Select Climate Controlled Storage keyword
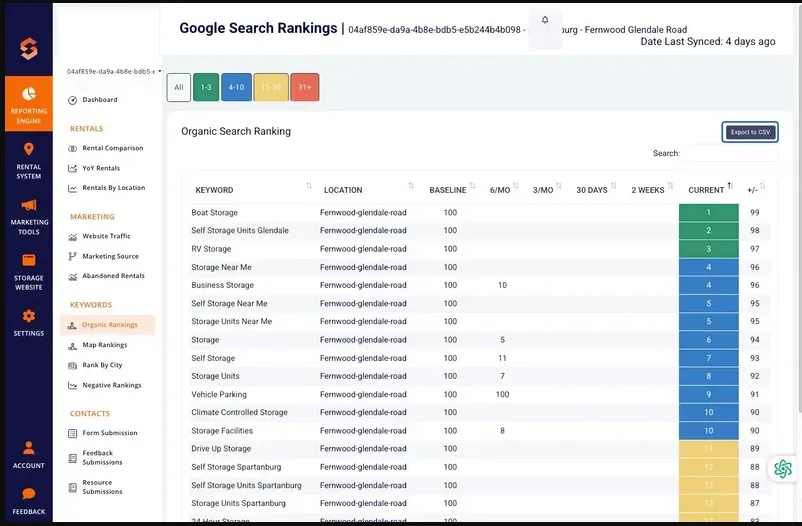The height and width of the screenshot is (526, 802). click(x=239, y=412)
